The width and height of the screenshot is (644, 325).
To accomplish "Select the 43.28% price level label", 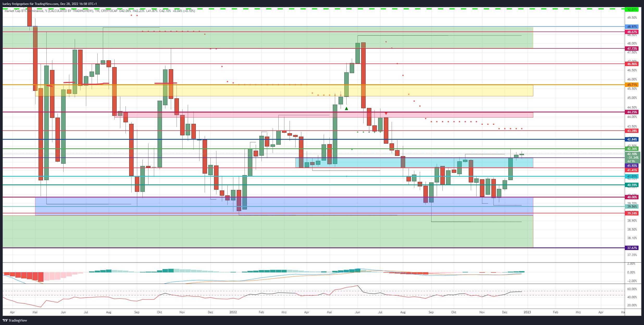I will (632, 131).
